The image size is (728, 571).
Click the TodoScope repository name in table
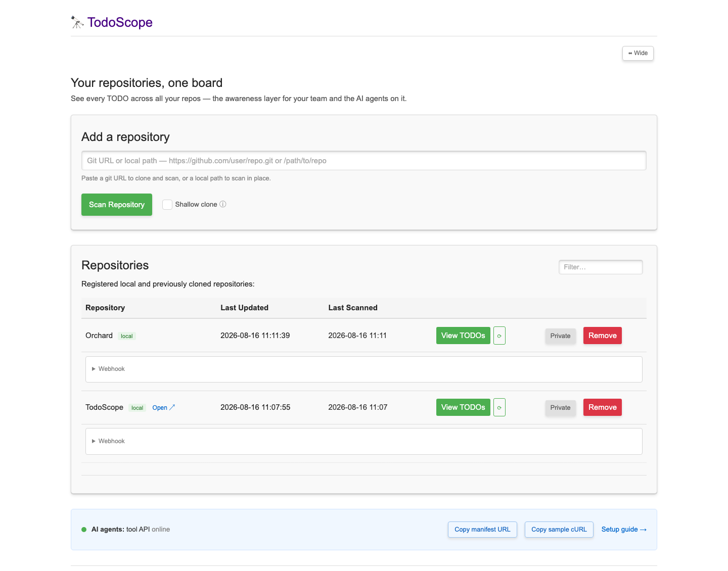104,407
